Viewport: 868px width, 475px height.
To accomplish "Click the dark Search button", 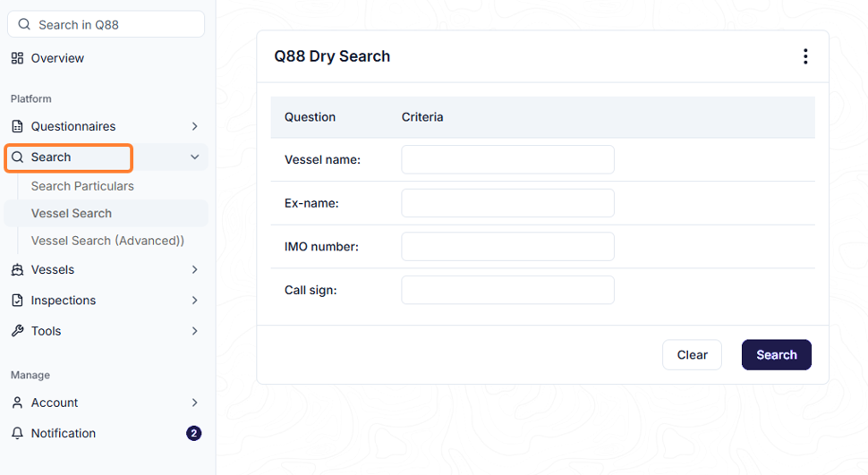I will tap(776, 355).
